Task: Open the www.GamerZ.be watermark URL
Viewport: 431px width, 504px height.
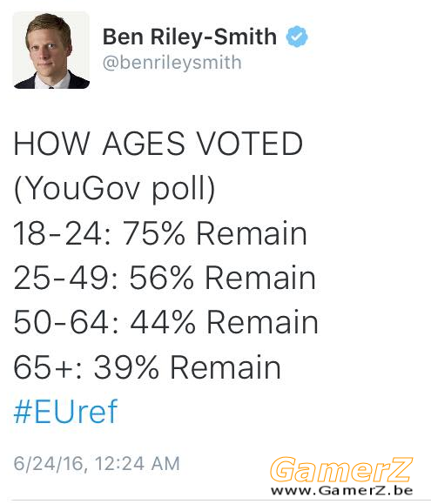Action: click(341, 491)
